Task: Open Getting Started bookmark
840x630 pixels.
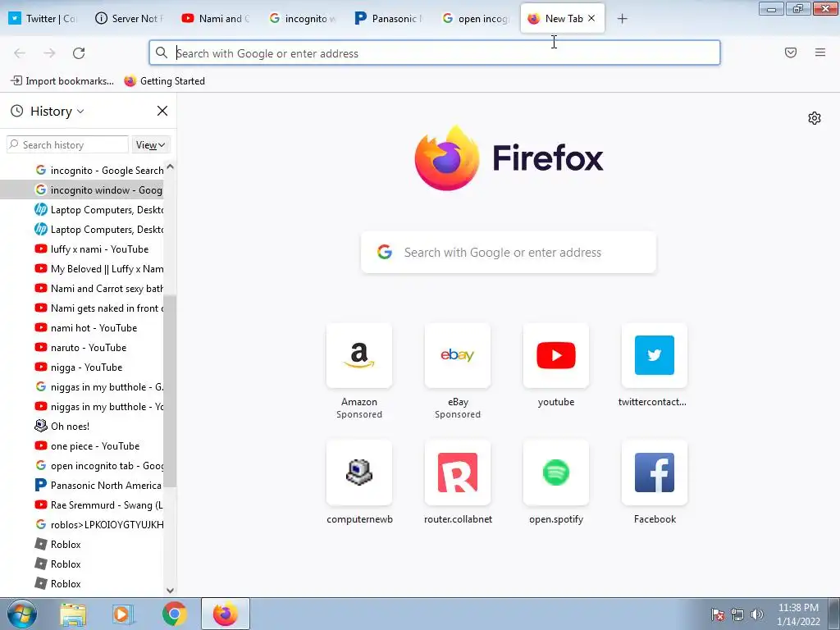Action: 164,81
